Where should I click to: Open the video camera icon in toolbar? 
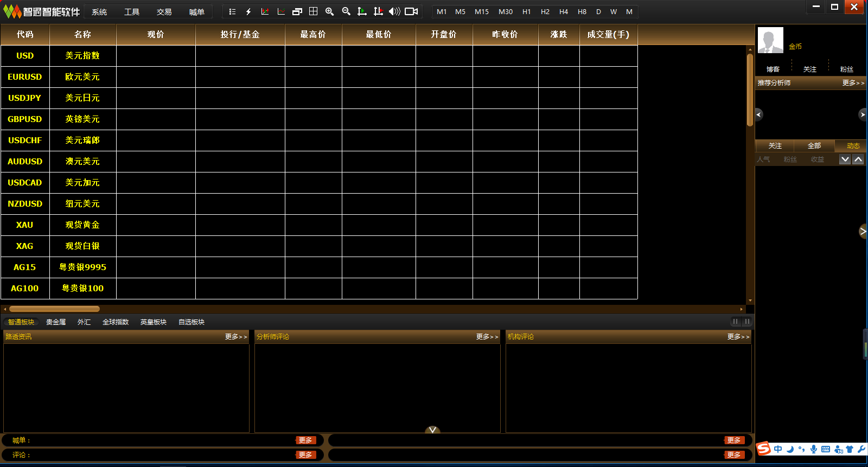(411, 11)
